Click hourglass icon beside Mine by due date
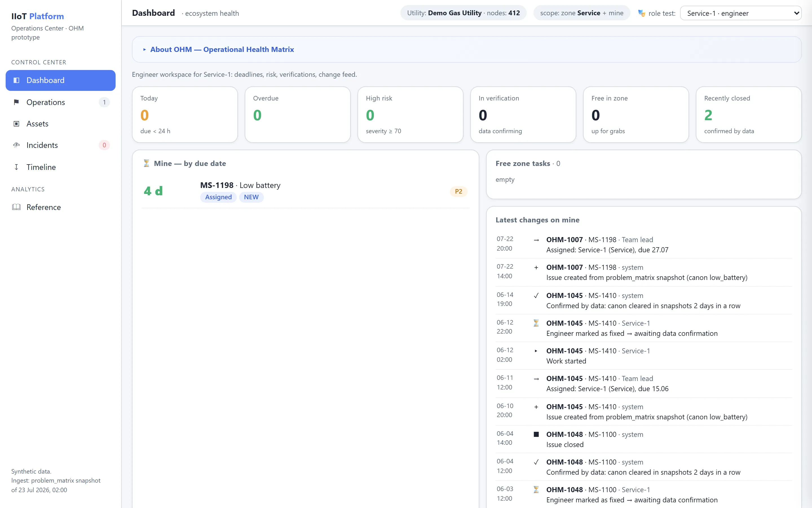Viewport: 812px width, 508px height. click(x=146, y=163)
